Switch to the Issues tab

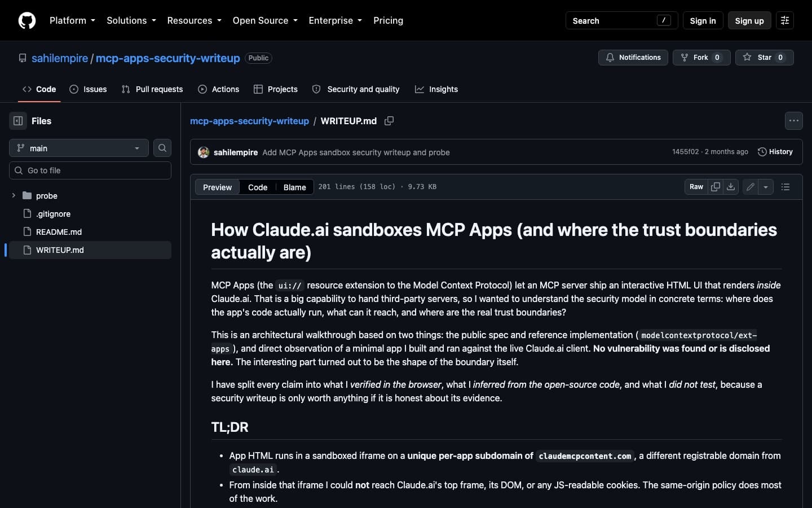pos(88,89)
